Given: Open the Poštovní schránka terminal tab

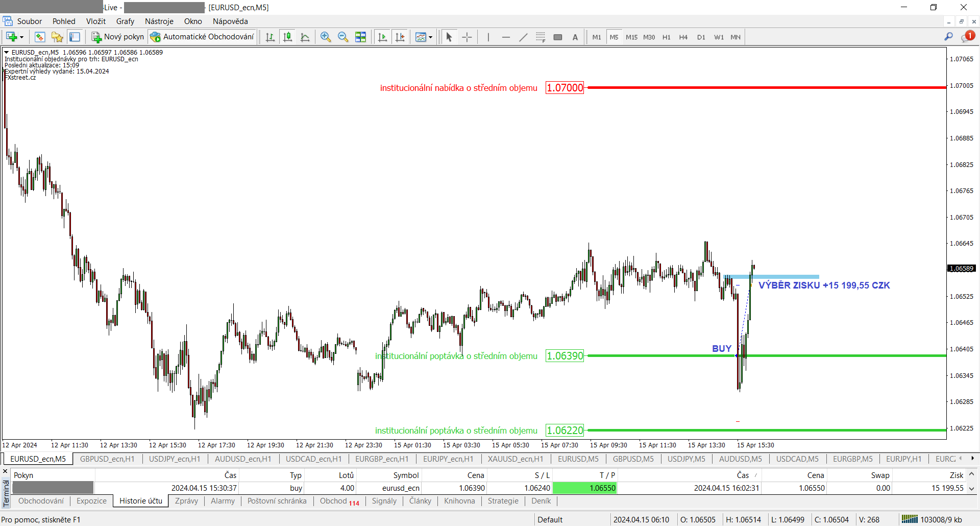Looking at the screenshot, I should 277,501.
